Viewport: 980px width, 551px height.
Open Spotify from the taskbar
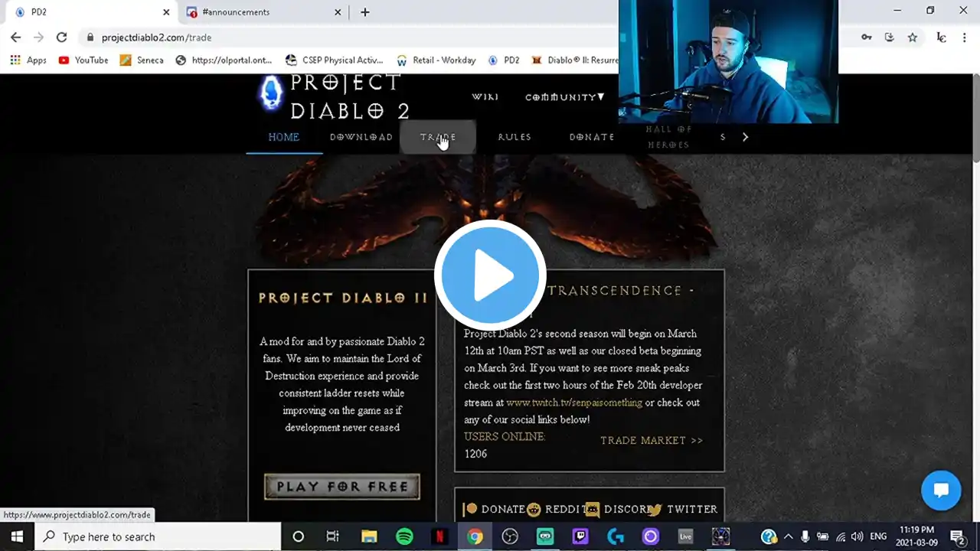tap(404, 536)
